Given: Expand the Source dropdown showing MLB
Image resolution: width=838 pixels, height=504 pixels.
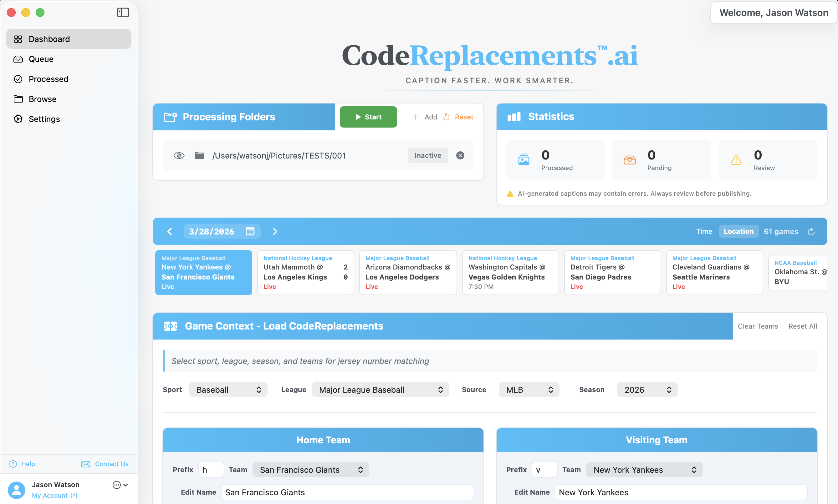Looking at the screenshot, I should 528,390.
